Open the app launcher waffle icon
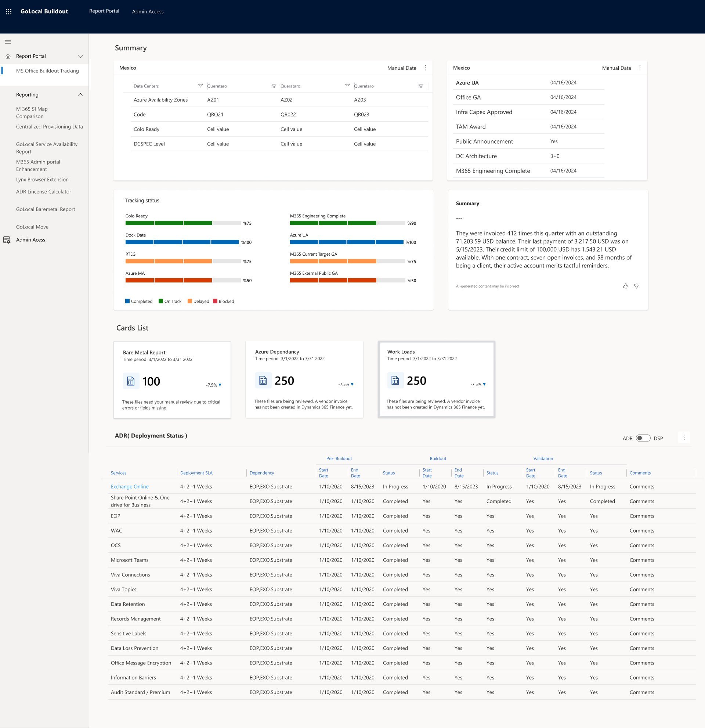Screen dimensions: 705x728 [8, 11]
